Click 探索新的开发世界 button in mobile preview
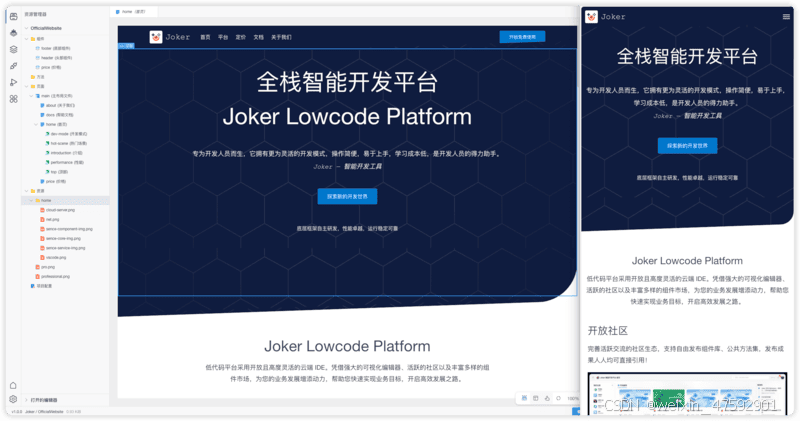 [687, 145]
